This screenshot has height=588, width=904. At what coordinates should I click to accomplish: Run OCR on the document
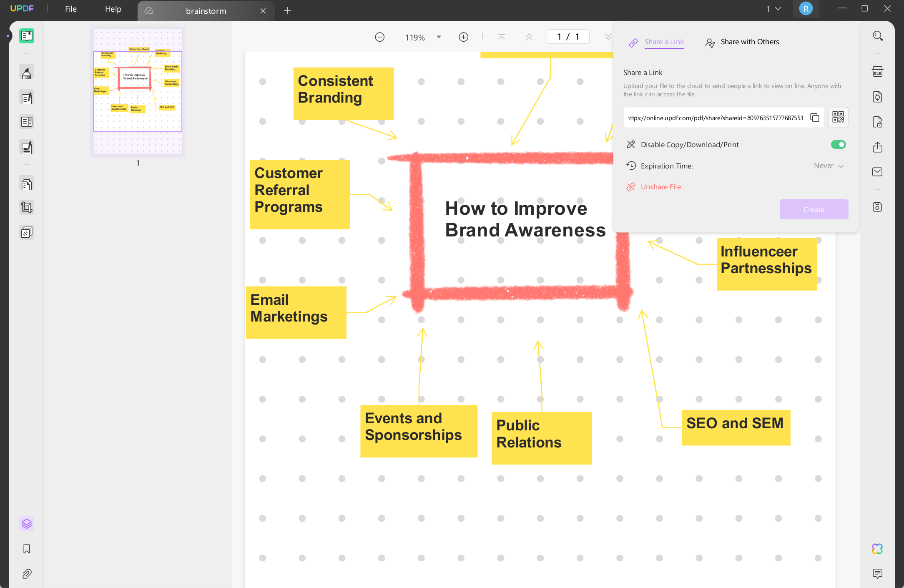coord(877,71)
